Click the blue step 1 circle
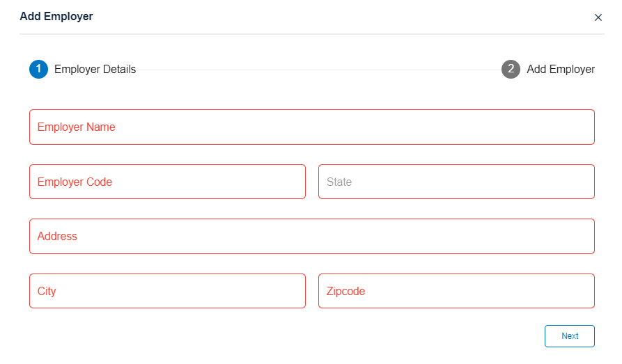Viewport: 622px width, 364px height. 38,70
